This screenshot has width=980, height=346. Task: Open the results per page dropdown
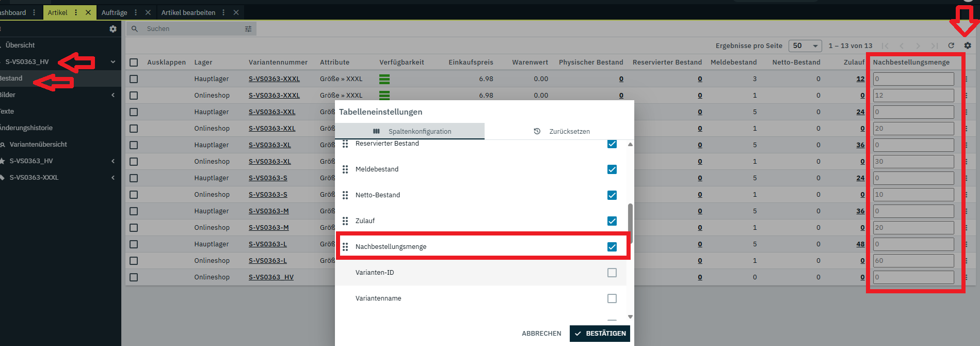tap(805, 45)
